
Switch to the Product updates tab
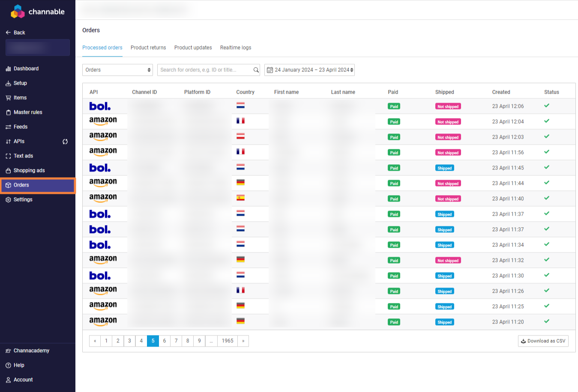pos(193,48)
